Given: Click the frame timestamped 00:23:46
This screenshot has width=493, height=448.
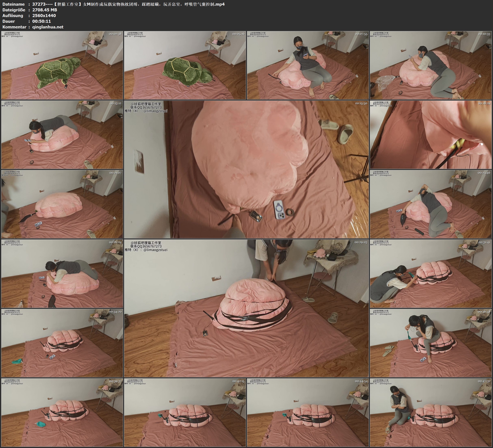Looking at the screenshot, I should (x=431, y=204).
